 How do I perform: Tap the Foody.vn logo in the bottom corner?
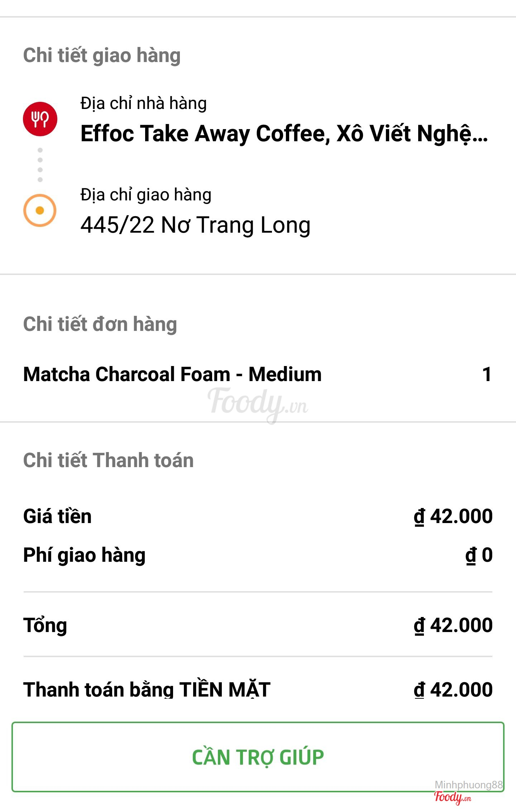pyautogui.click(x=453, y=797)
